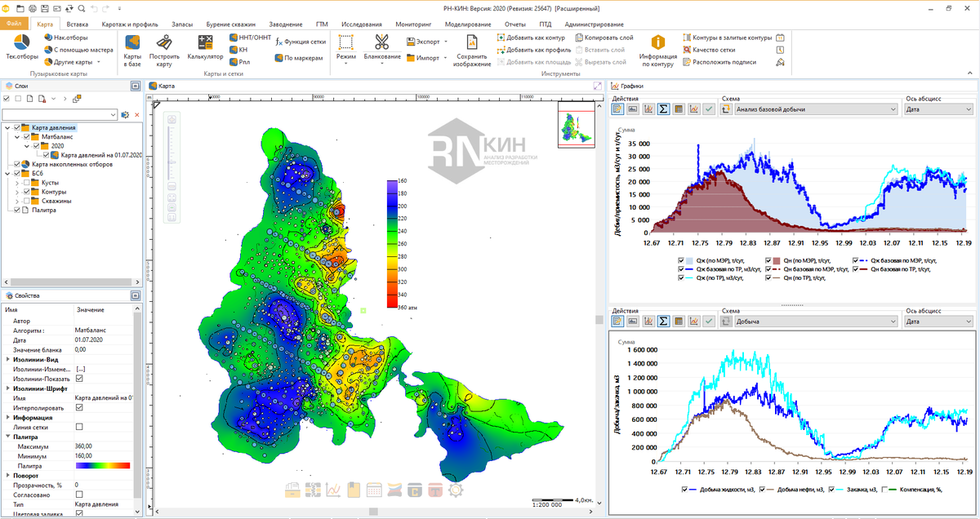Open Другие карты dropdown
This screenshot has width=980, height=519.
72,62
